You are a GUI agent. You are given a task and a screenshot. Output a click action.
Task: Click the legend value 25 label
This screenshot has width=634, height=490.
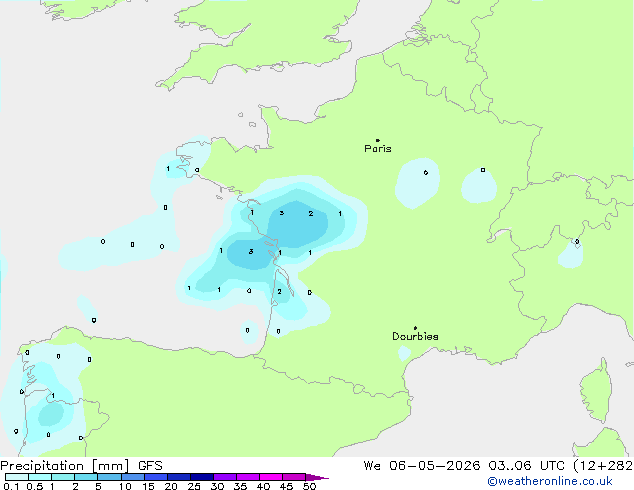point(194,486)
